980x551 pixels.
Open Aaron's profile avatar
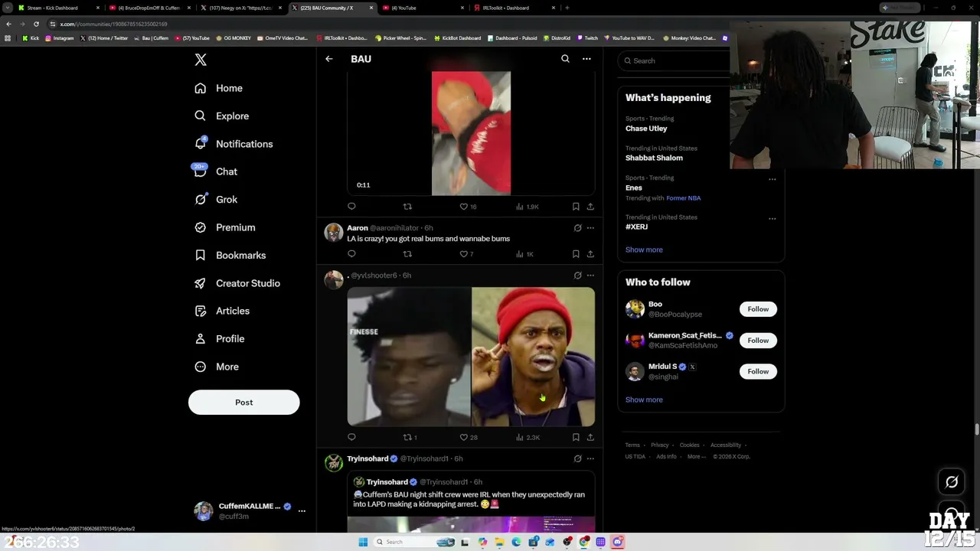pyautogui.click(x=334, y=233)
